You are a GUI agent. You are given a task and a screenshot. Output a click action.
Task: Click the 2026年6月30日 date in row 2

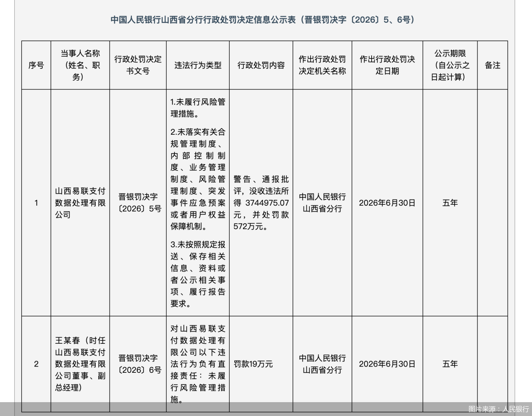click(387, 364)
